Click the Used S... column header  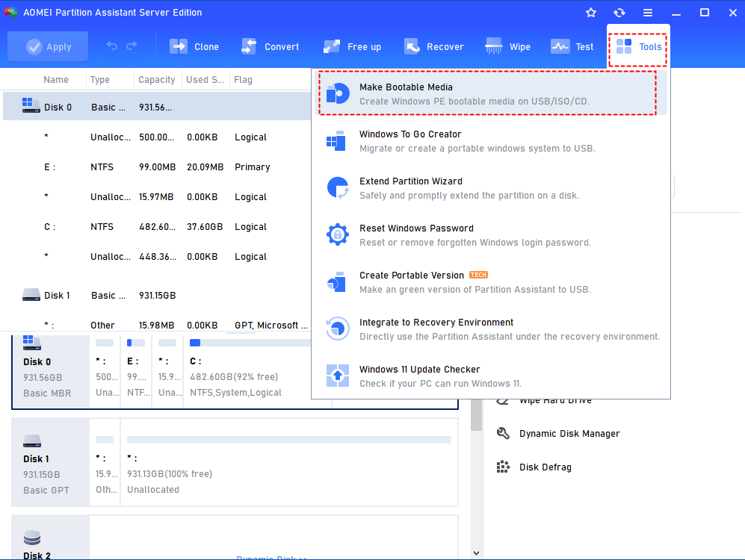point(205,80)
